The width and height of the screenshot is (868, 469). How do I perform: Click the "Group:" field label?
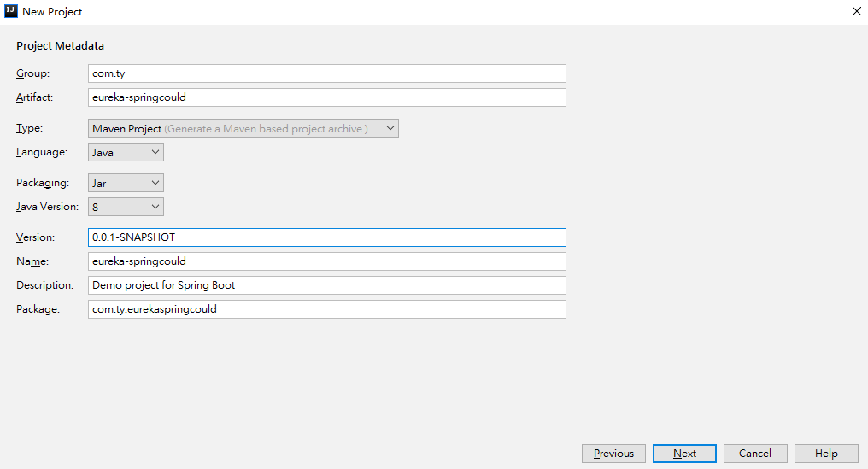33,73
